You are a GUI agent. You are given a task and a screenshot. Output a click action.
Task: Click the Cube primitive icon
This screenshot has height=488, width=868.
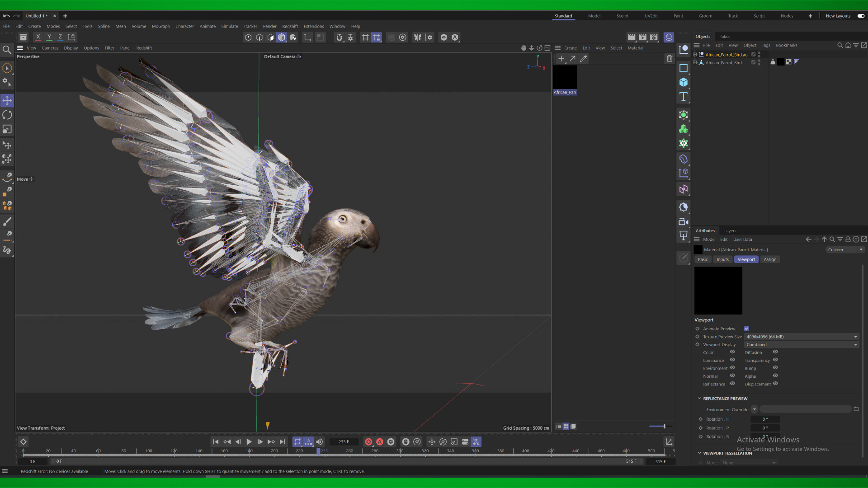pyautogui.click(x=684, y=82)
